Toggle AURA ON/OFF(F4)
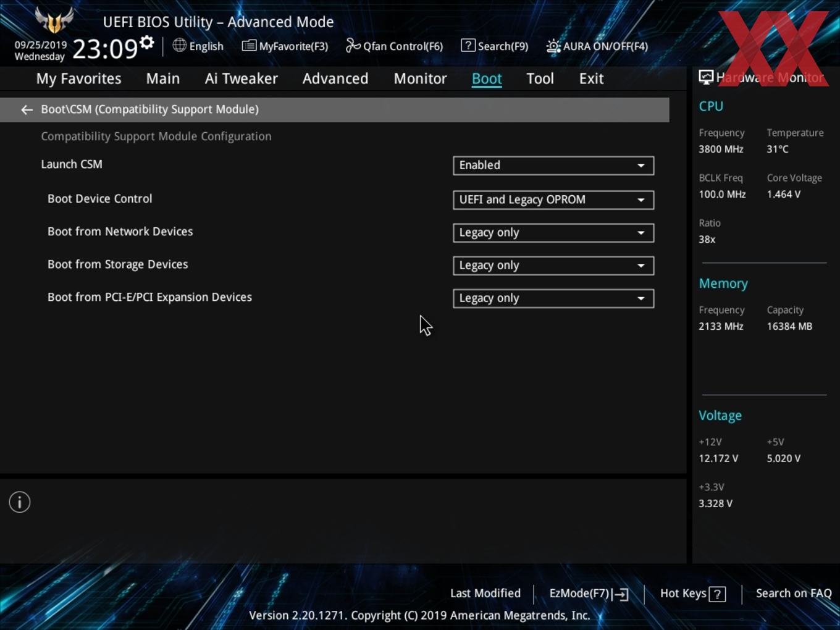Viewport: 840px width, 630px height. (x=605, y=46)
